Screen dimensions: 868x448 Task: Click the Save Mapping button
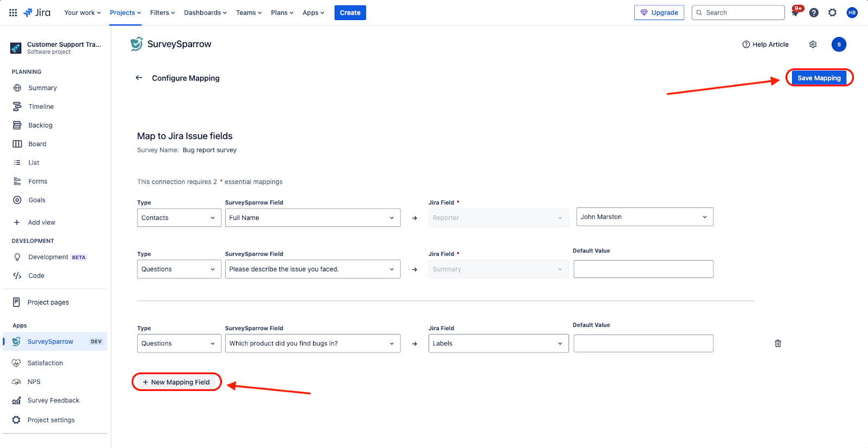pos(819,78)
